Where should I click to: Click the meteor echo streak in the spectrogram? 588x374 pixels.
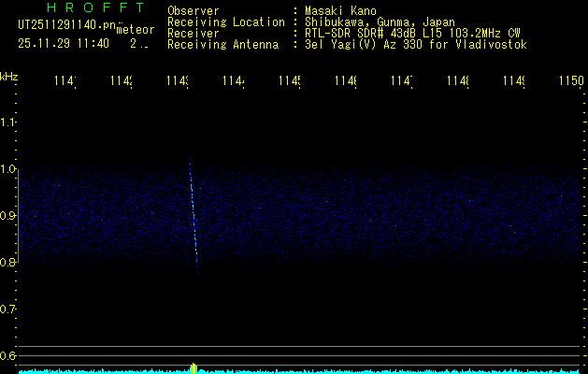pos(194,216)
